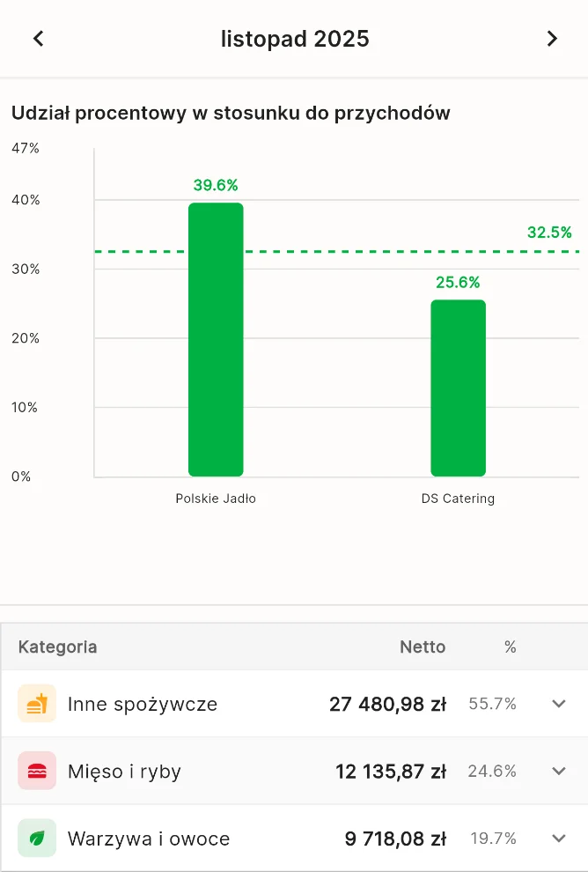Open the listopad 2025 month selector
The width and height of the screenshot is (588, 872).
[x=295, y=39]
